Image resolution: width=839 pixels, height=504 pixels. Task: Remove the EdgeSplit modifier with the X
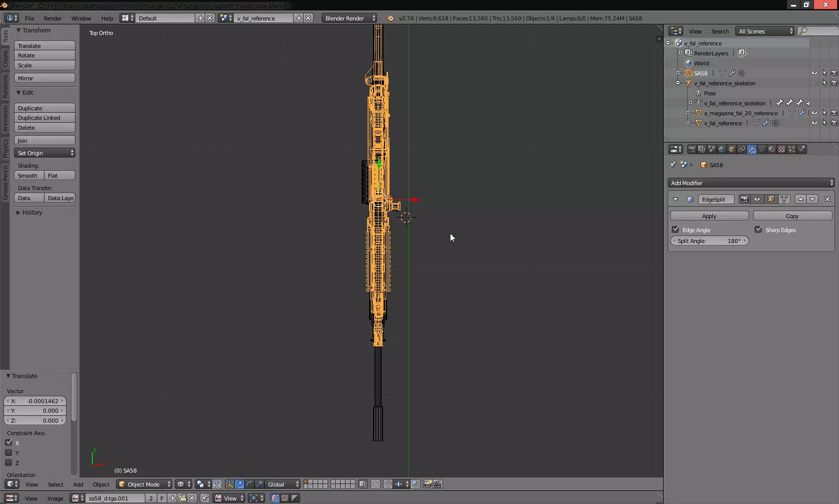point(828,199)
